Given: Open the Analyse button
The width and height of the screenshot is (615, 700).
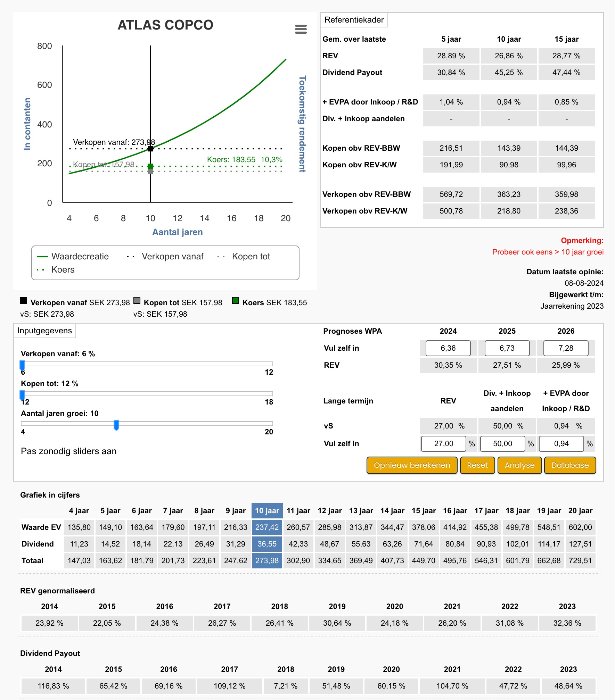Looking at the screenshot, I should [x=519, y=465].
